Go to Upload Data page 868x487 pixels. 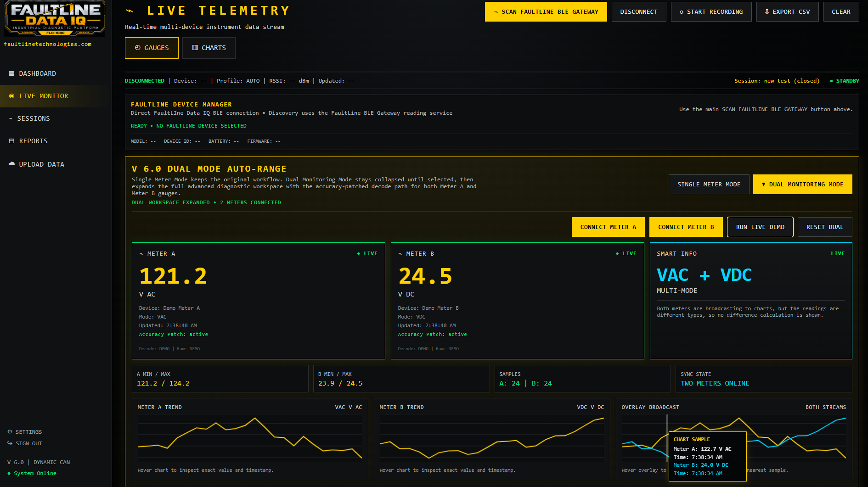pyautogui.click(x=56, y=164)
